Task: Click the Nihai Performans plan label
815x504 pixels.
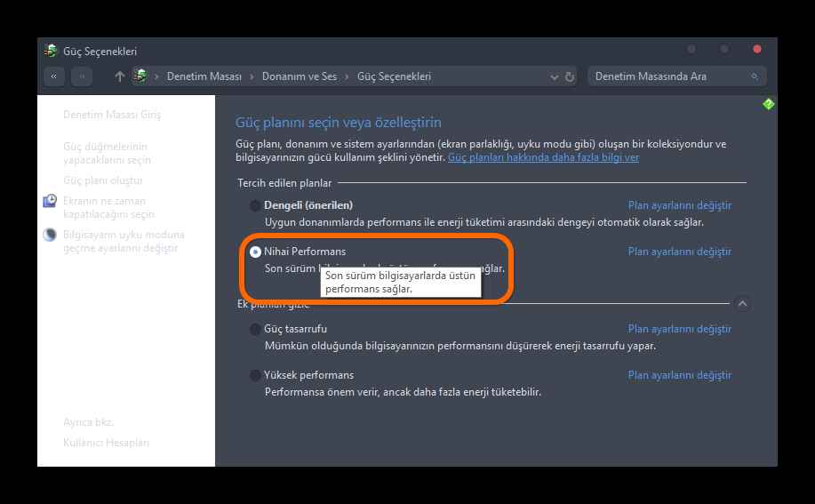Action: coord(305,252)
